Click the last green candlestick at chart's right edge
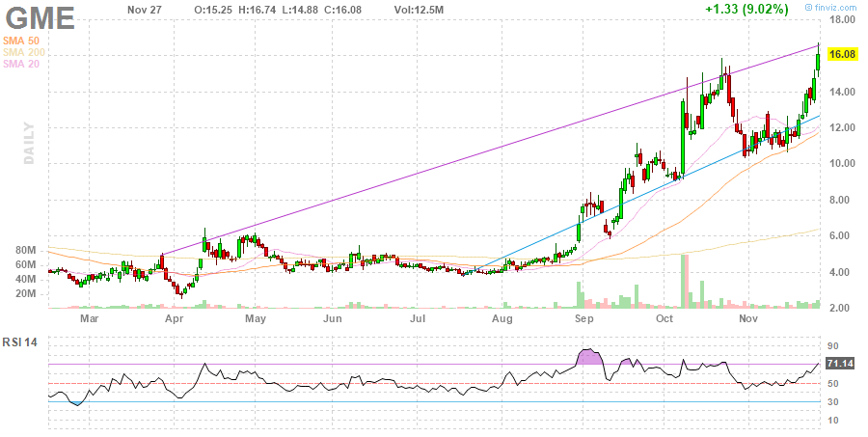 [818, 60]
